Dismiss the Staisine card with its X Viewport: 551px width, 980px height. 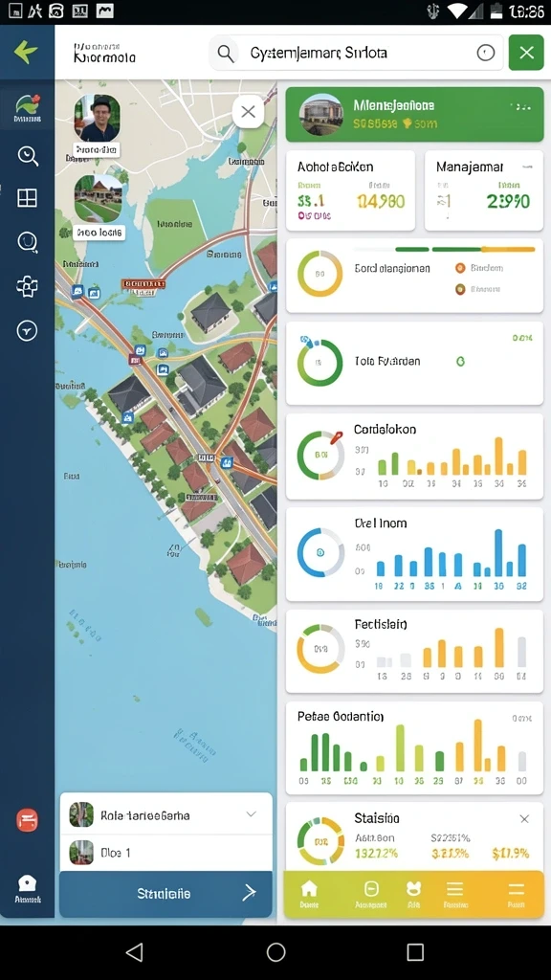tap(525, 819)
